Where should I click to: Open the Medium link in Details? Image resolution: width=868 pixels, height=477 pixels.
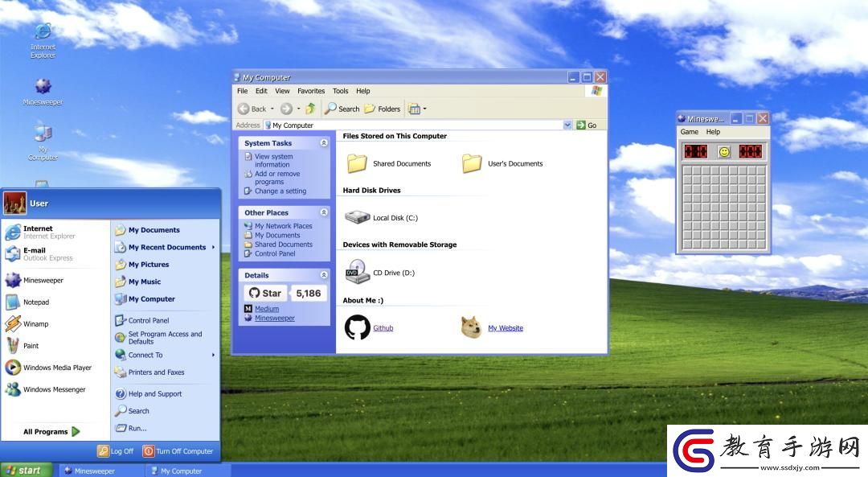point(267,309)
